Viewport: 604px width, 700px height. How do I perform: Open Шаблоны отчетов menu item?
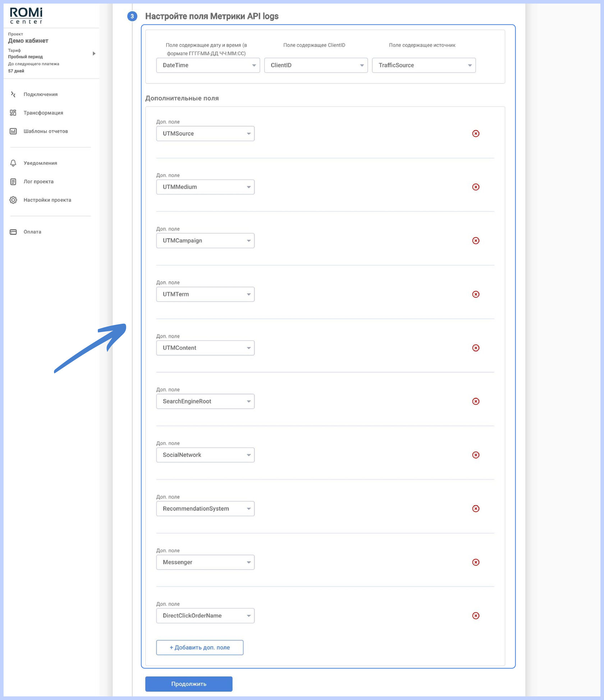pos(46,131)
